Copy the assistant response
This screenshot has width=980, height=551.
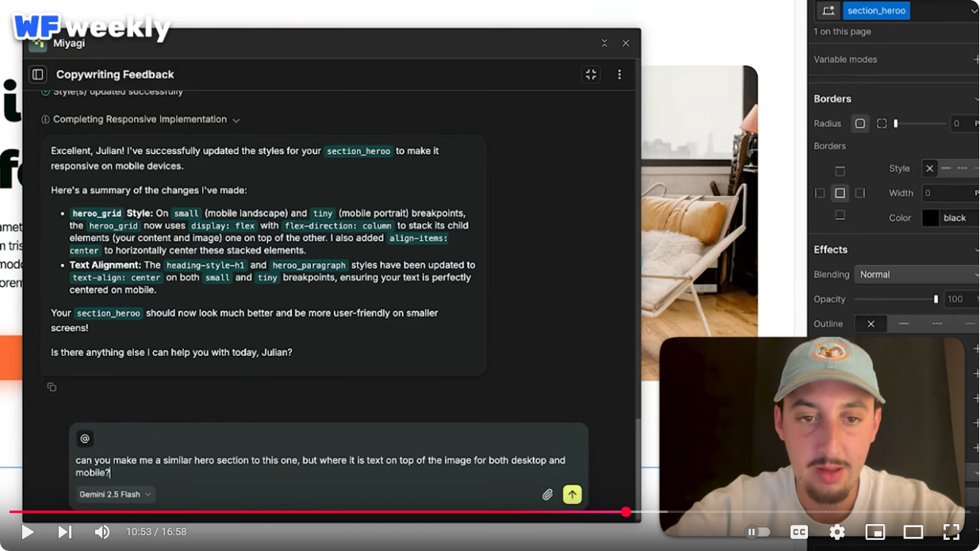52,387
